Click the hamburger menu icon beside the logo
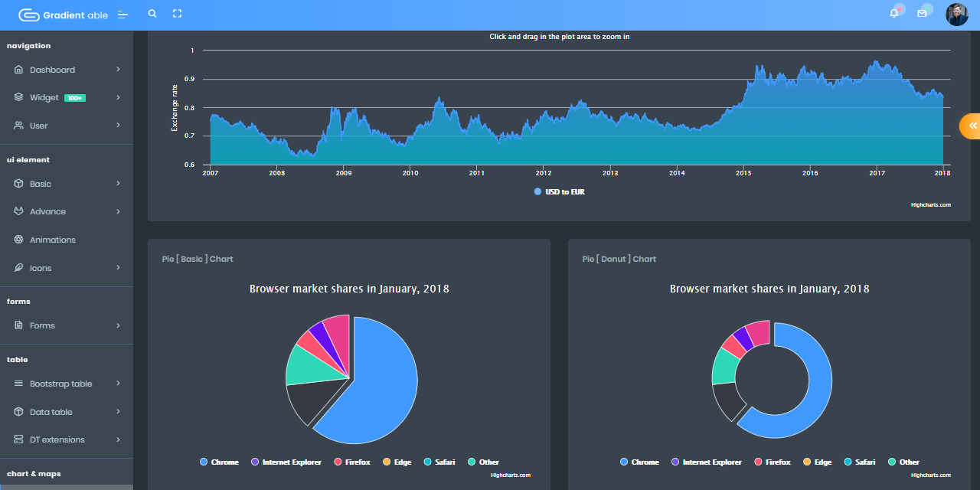980x490 pixels. [122, 14]
